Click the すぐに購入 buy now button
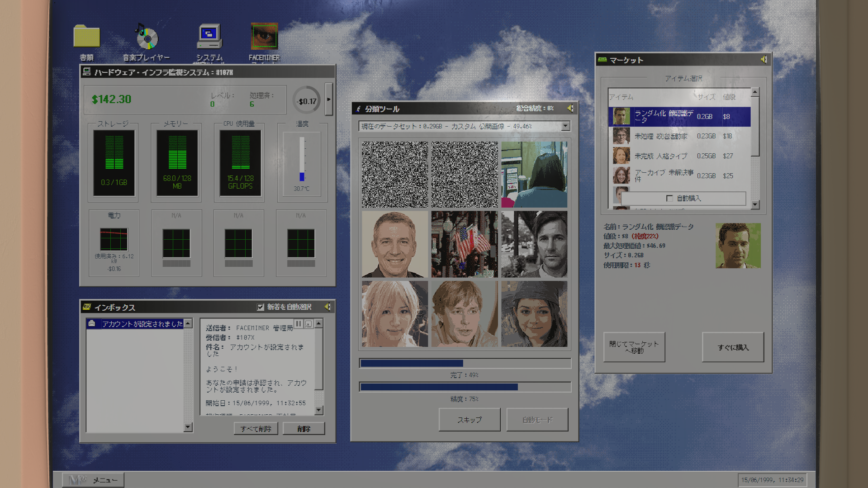The image size is (868, 488). 733,347
